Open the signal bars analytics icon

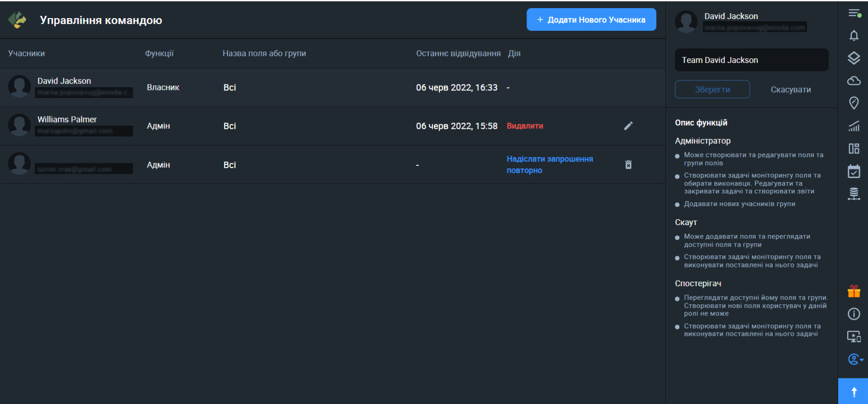[x=854, y=126]
